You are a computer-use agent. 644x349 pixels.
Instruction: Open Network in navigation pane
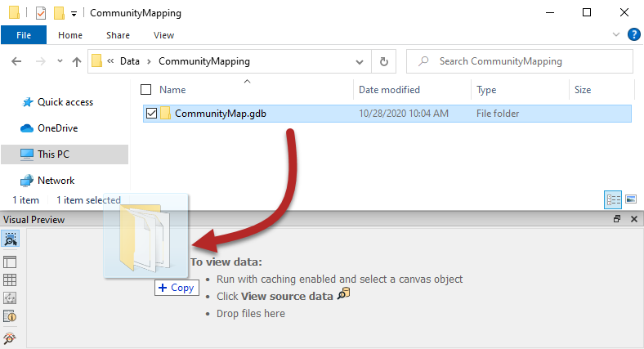47,181
